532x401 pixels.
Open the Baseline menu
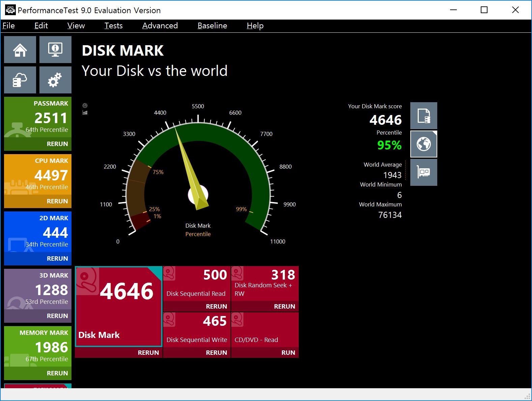click(x=212, y=26)
